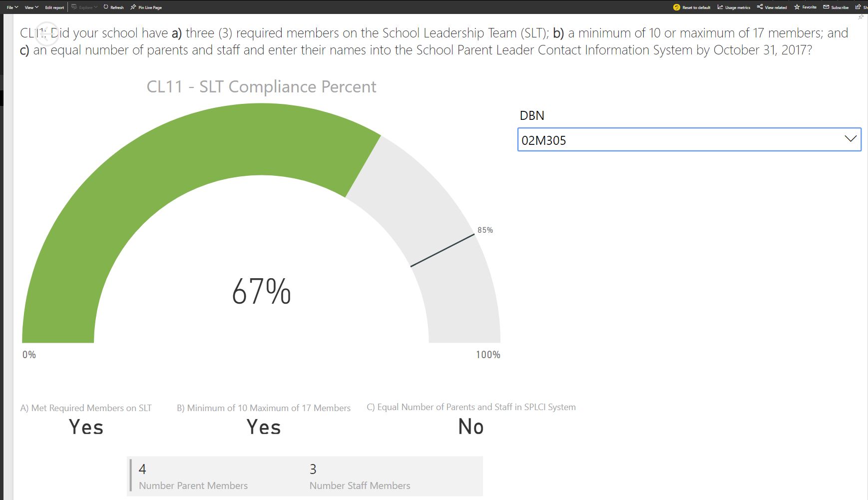Image resolution: width=868 pixels, height=500 pixels.
Task: Click the Usage metrics chart icon
Action: click(720, 7)
